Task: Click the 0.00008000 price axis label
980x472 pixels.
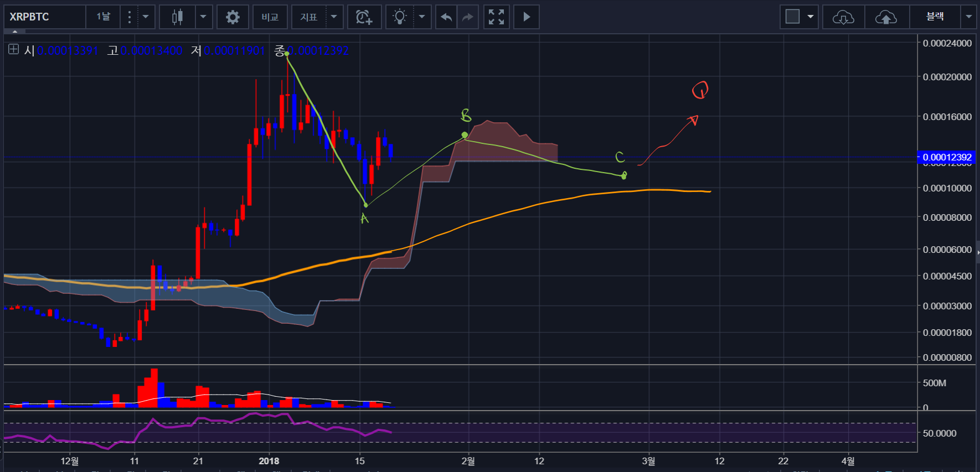Action: (947, 217)
